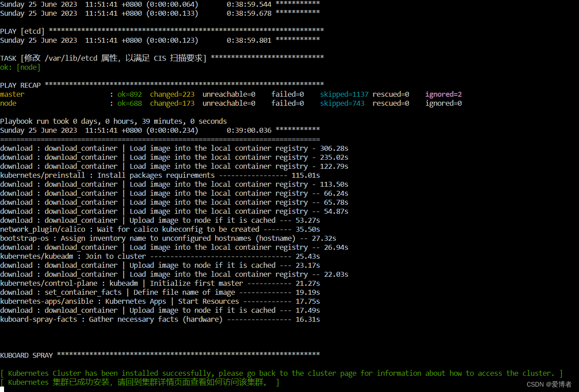This screenshot has width=579, height=392.
Task: Click the terminal cursor block at the prompt
Action: point(2,389)
